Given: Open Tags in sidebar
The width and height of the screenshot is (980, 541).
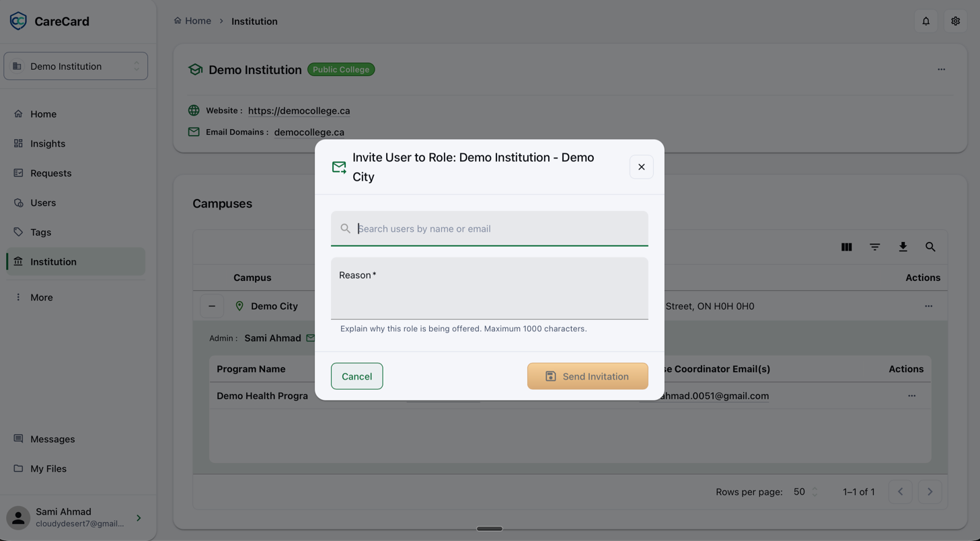Looking at the screenshot, I should (x=76, y=232).
